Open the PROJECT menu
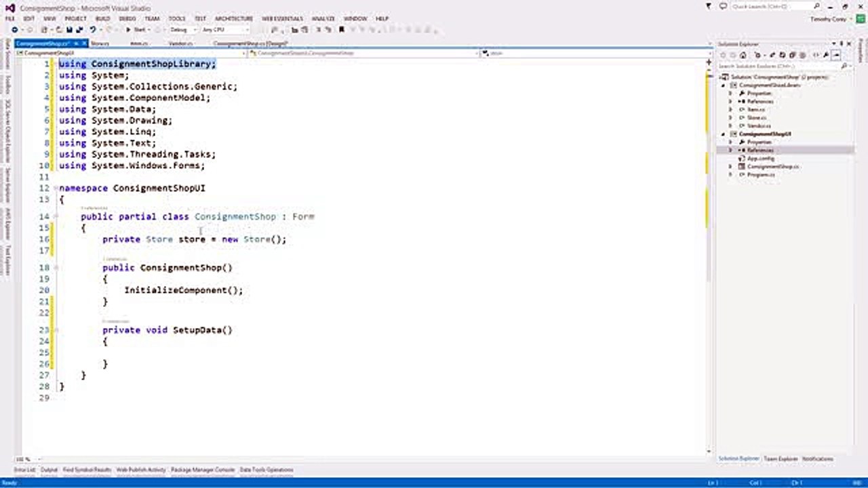 pos(75,18)
